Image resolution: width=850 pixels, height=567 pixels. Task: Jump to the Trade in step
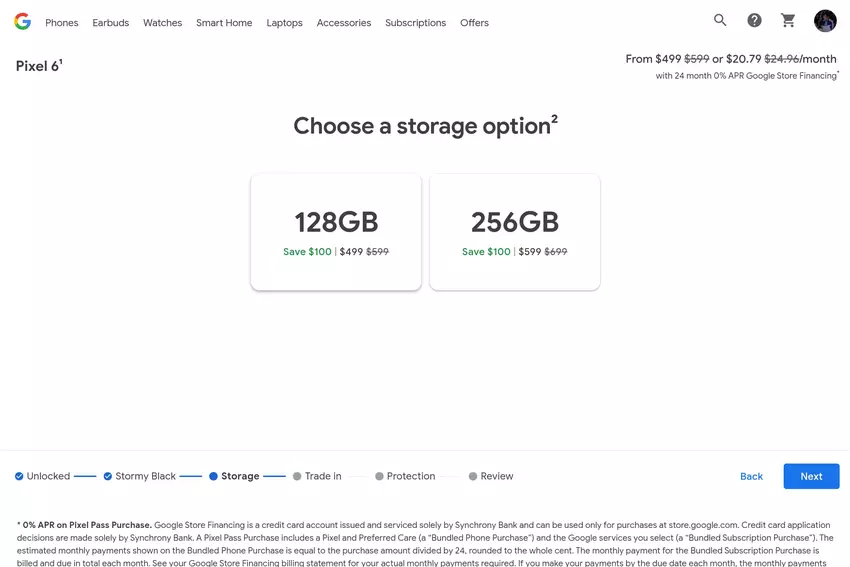coord(317,476)
